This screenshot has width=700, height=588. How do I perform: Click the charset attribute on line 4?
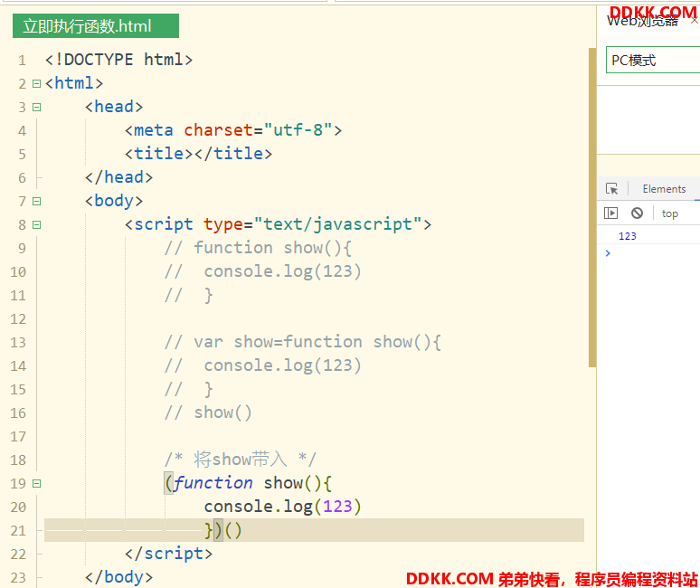coord(218,130)
